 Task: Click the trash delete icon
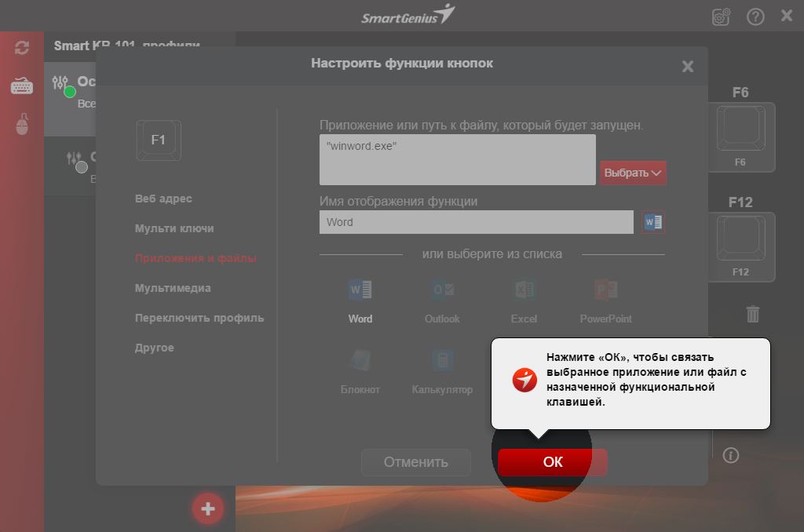[753, 314]
